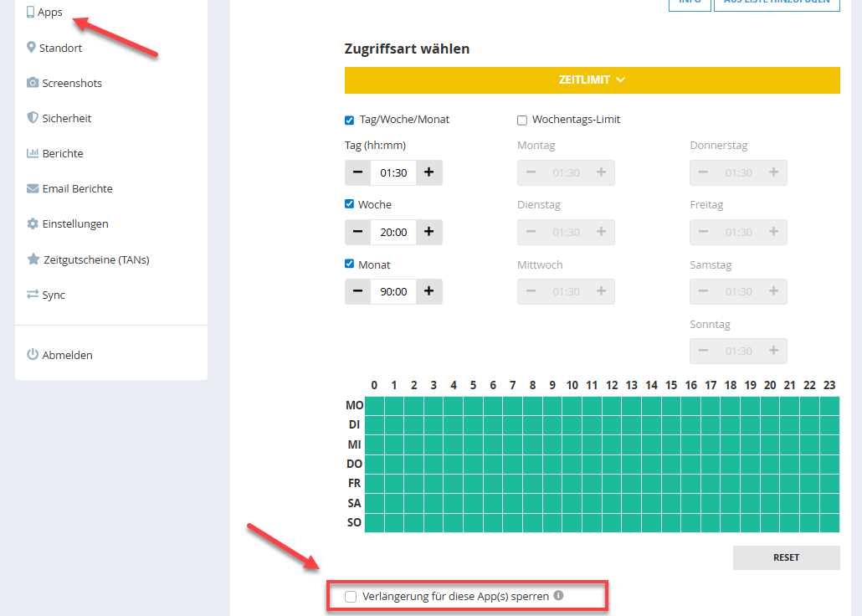
Task: Click info icon next to Verlängerung sperren
Action: click(558, 596)
